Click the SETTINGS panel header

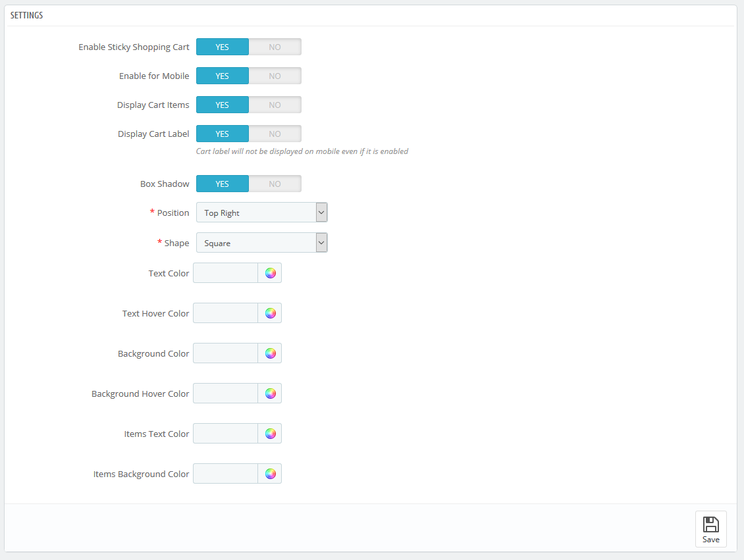(26, 14)
